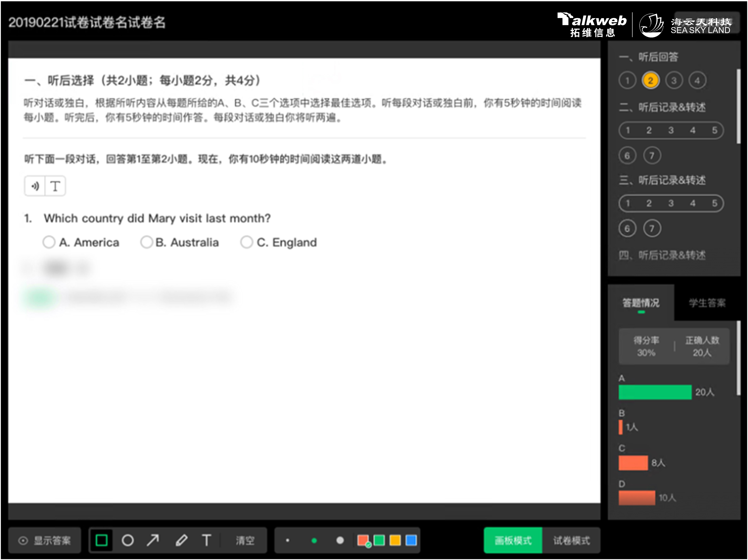Show the transcript text icon

55,186
